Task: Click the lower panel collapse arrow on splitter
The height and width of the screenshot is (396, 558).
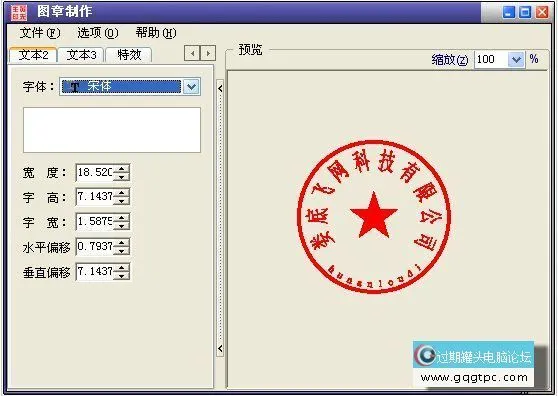Action: coord(220,348)
